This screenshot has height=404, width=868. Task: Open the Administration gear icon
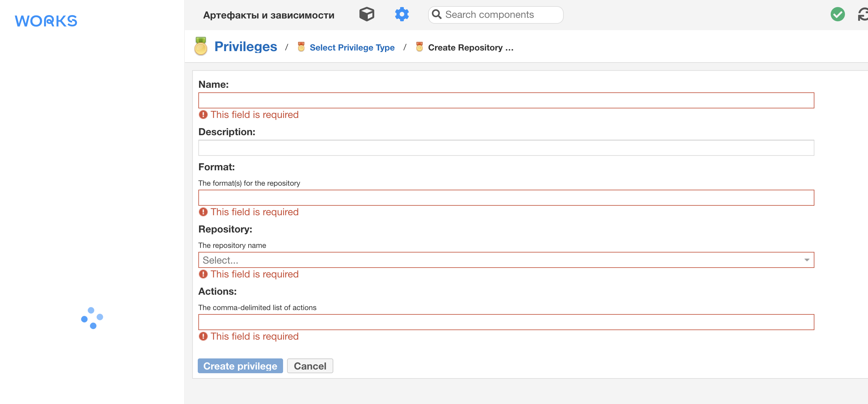point(402,14)
